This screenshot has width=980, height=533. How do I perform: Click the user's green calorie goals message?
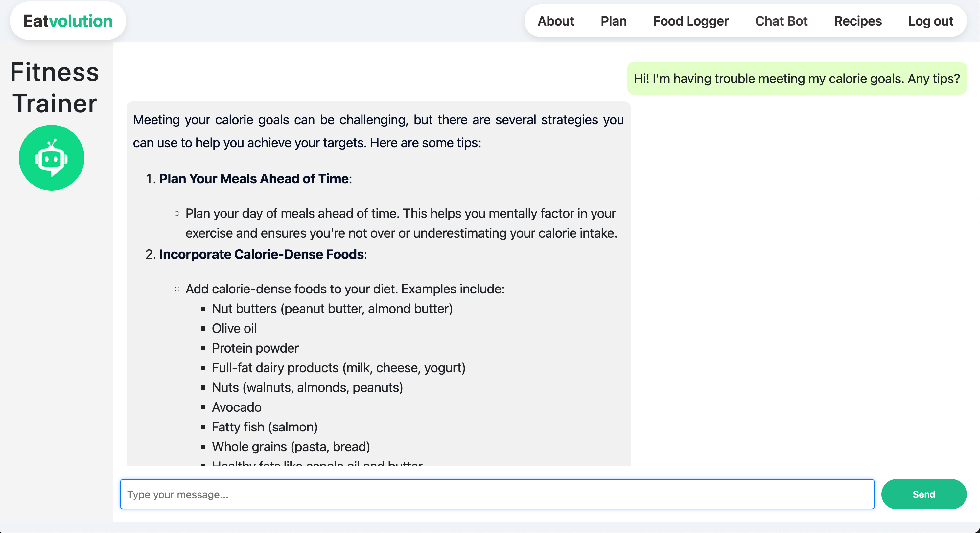point(797,78)
